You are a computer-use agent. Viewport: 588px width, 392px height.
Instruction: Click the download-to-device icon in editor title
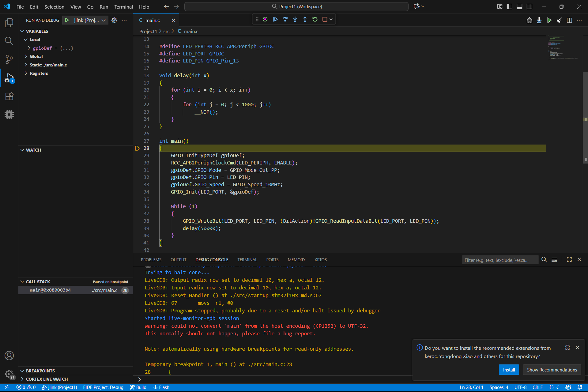[539, 20]
